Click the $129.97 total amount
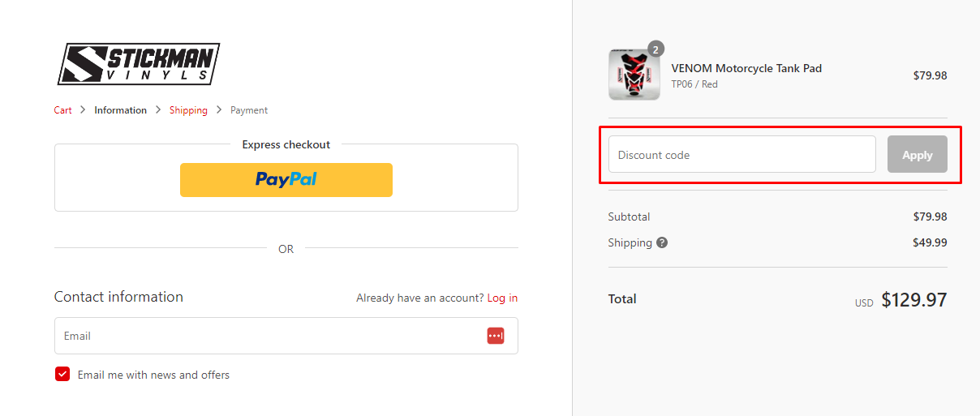This screenshot has width=980, height=416. [914, 300]
